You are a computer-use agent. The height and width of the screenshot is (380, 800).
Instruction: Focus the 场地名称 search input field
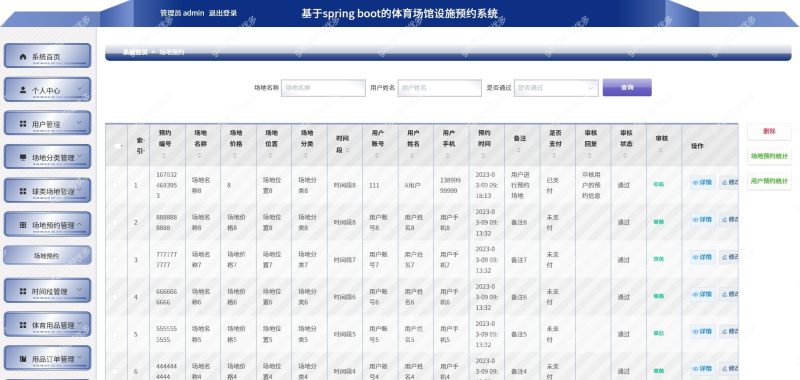[323, 88]
